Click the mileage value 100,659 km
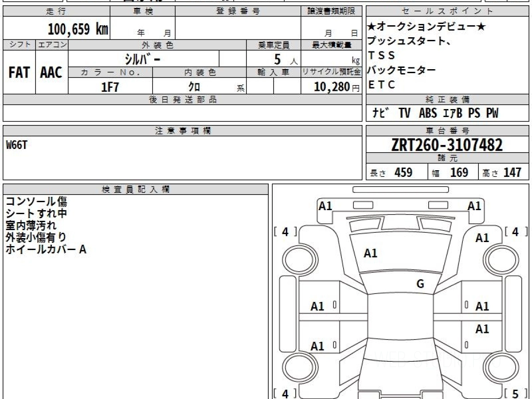This screenshot has width=532, height=399. (x=78, y=29)
